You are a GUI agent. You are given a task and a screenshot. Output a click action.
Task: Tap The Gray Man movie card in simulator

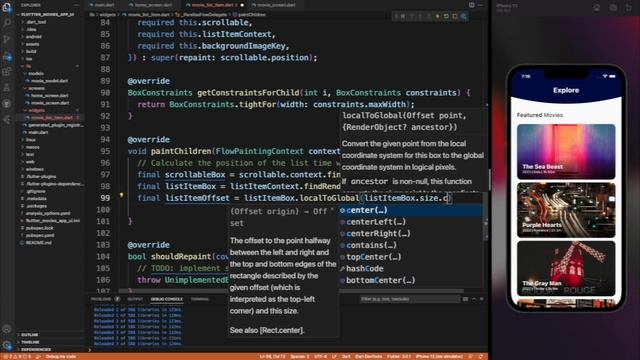(x=566, y=268)
